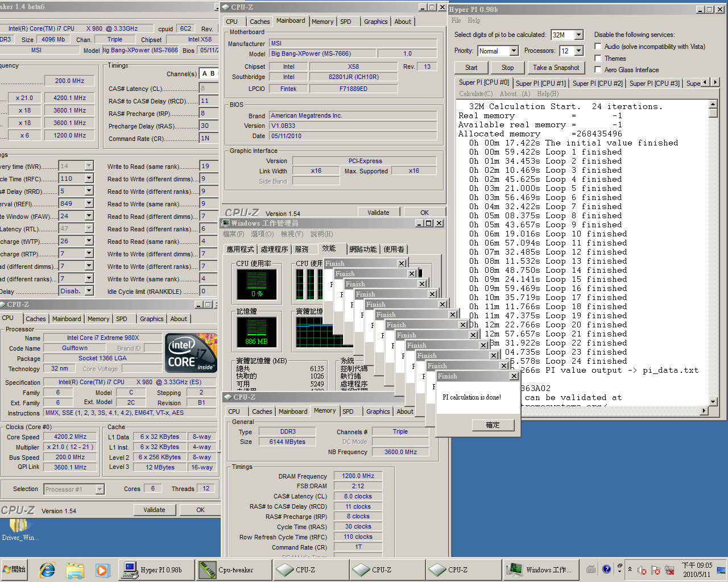Image resolution: width=728 pixels, height=582 pixels.
Task: Open the Action Center flag tray icon
Action: pos(656,570)
